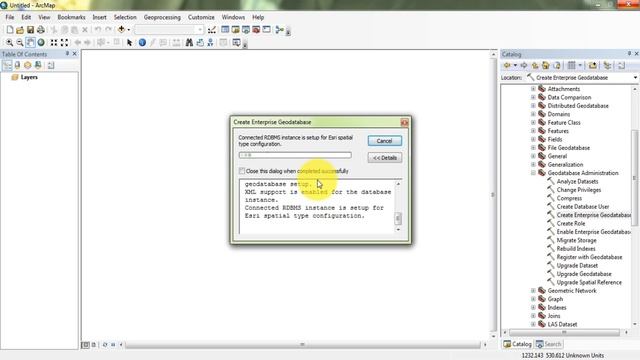Click the Catalog tree vertical scrollbar
Screen dimensions: 640x360
(x=635, y=177)
